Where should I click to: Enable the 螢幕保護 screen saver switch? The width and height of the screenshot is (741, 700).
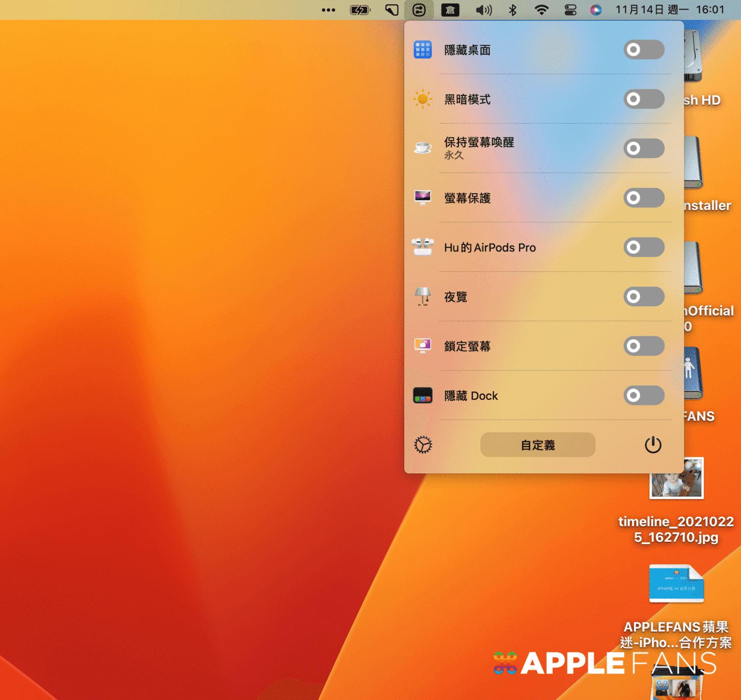tap(643, 198)
